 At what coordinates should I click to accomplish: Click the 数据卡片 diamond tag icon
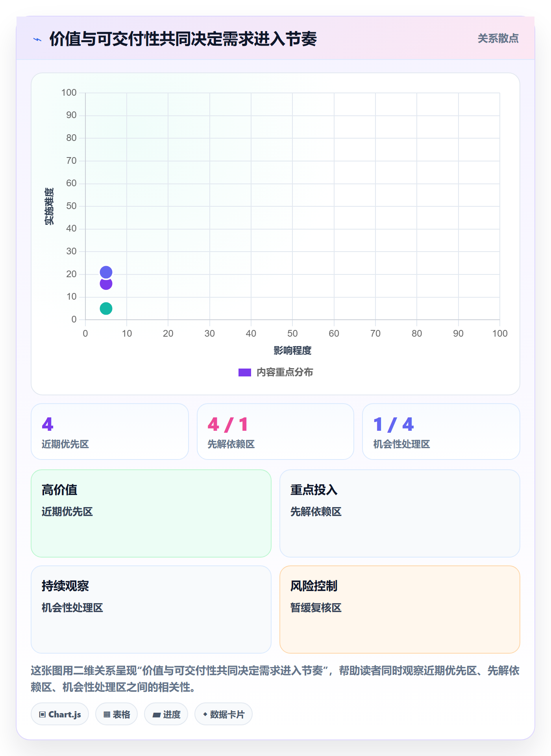tap(205, 714)
